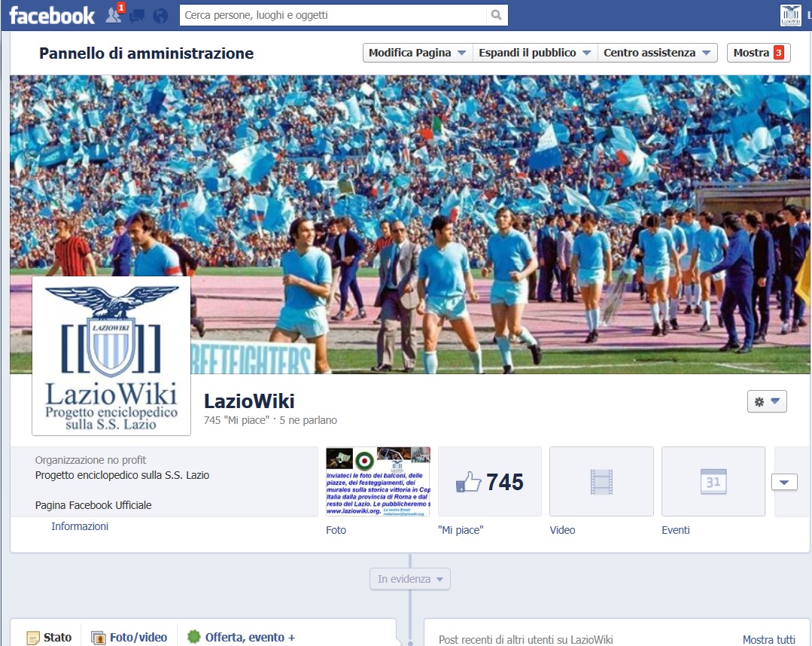Open messages icon in top bar
This screenshot has width=812, height=646.
point(137,15)
